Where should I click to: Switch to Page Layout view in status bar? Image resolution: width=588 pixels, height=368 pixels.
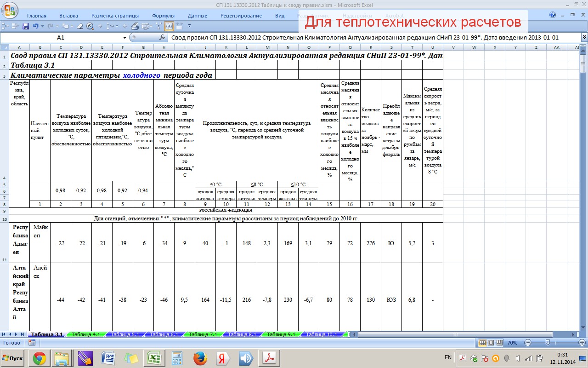pos(490,343)
